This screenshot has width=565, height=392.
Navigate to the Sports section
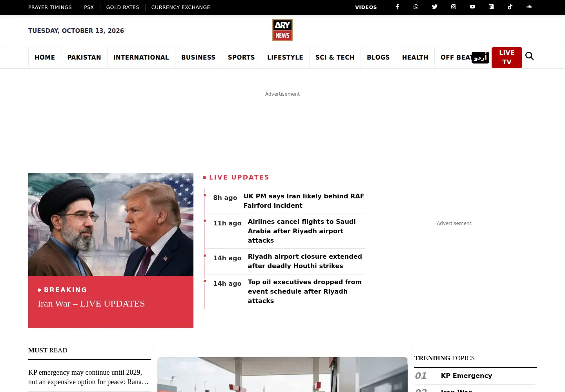(241, 58)
